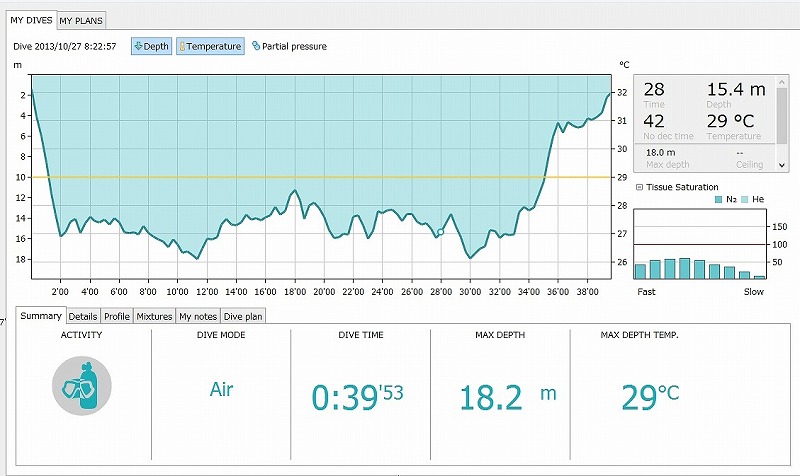The height and width of the screenshot is (476, 800).
Task: Click the dive info panel scrollbar
Action: coord(786,122)
